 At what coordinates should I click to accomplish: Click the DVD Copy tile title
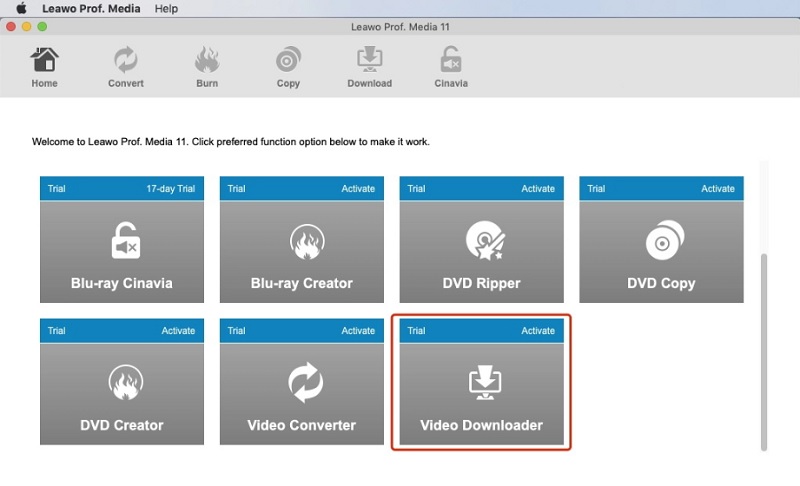coord(661,283)
